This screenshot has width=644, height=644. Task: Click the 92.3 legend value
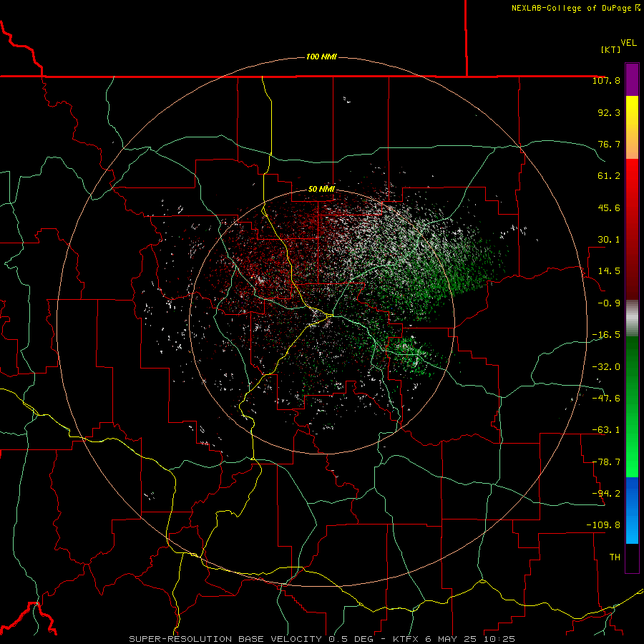point(609,112)
